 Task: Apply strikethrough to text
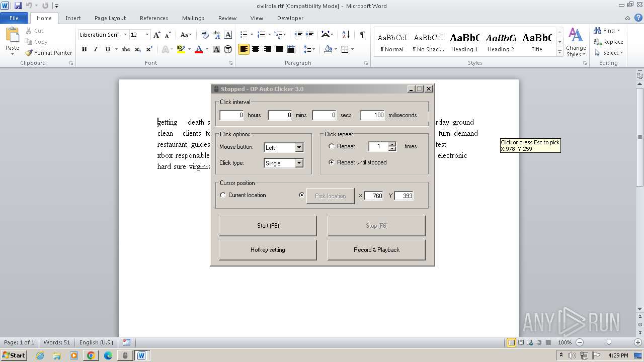[x=126, y=49]
